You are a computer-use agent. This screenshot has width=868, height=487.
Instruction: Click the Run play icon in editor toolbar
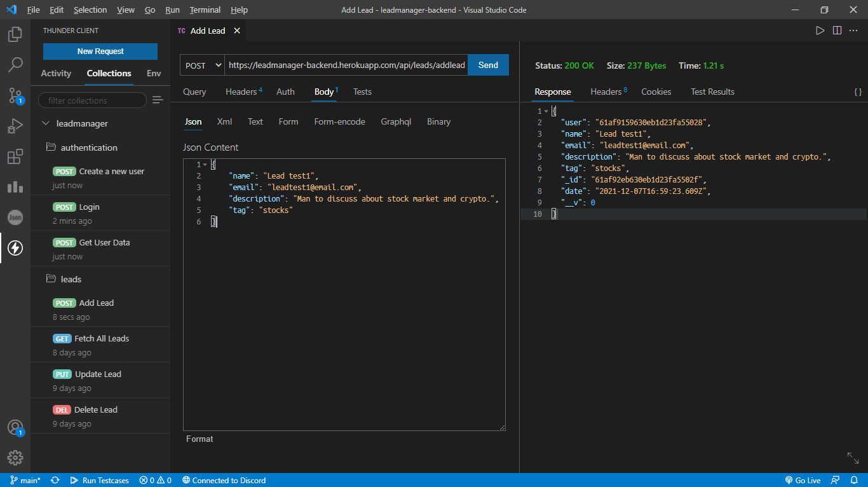[x=820, y=31]
